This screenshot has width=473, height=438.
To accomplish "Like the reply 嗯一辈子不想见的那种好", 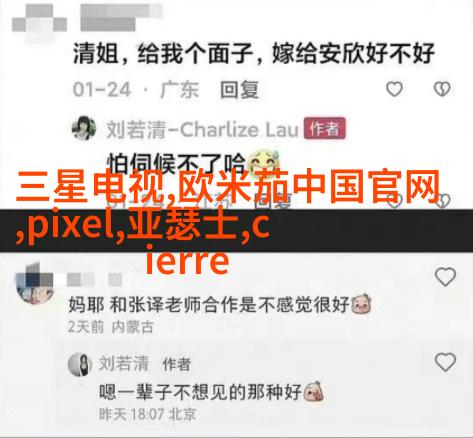I will 445,362.
